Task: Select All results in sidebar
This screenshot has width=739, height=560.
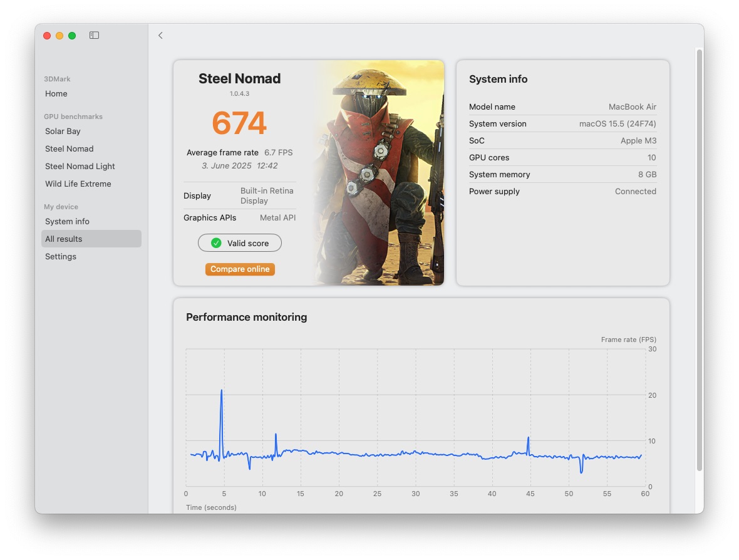Action: 91,239
